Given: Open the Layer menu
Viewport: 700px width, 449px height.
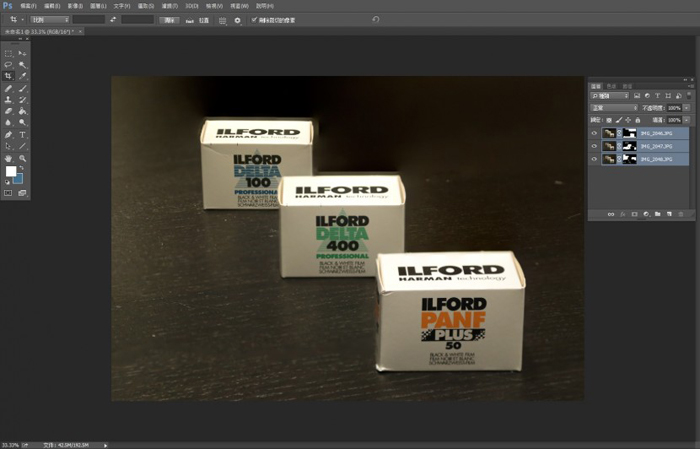Looking at the screenshot, I should [x=98, y=6].
